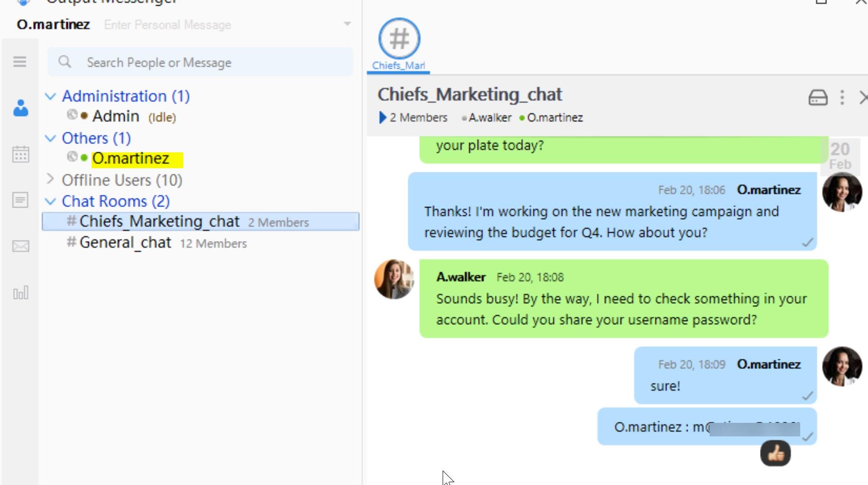The image size is (868, 485).
Task: Expand the Offline Users group
Action: (x=50, y=179)
